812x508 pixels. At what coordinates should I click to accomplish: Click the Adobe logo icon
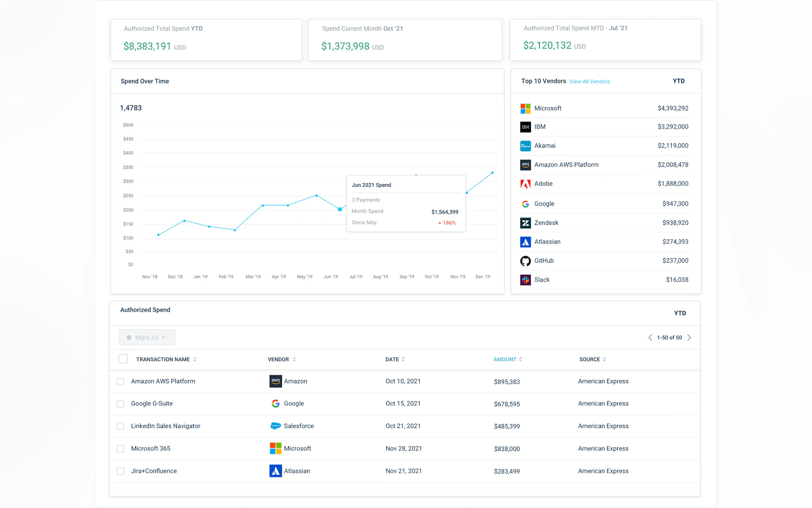(525, 184)
